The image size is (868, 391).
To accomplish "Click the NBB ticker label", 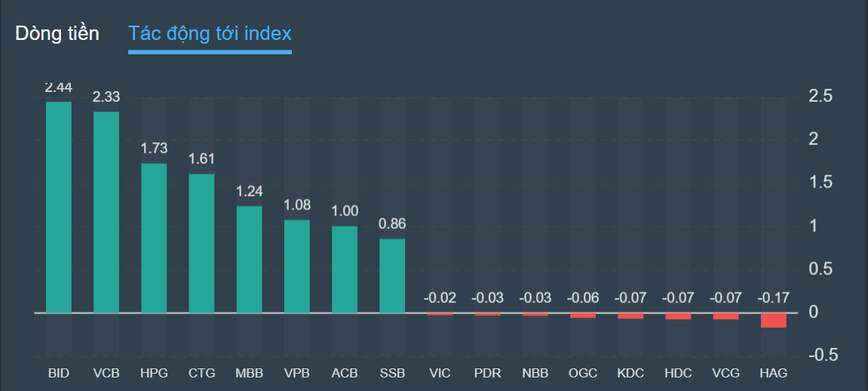I will pos(535,373).
